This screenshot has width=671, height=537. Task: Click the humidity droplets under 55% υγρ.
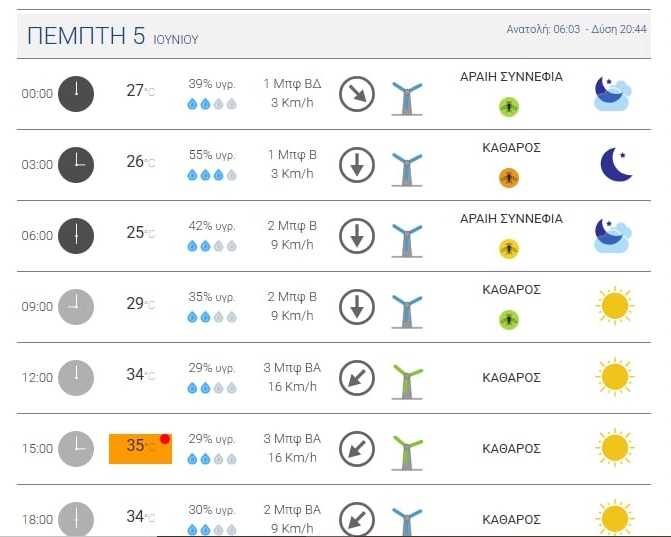click(x=211, y=175)
